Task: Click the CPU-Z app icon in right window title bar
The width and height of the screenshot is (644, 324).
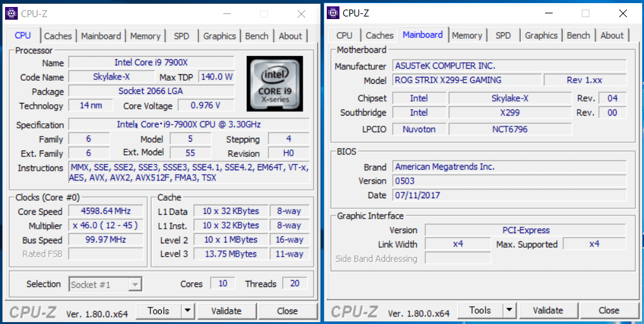Action: [333, 13]
